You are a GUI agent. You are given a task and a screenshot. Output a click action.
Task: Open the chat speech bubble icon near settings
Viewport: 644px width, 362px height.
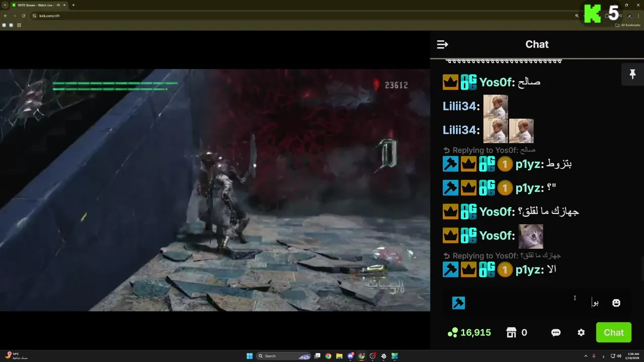point(556,332)
